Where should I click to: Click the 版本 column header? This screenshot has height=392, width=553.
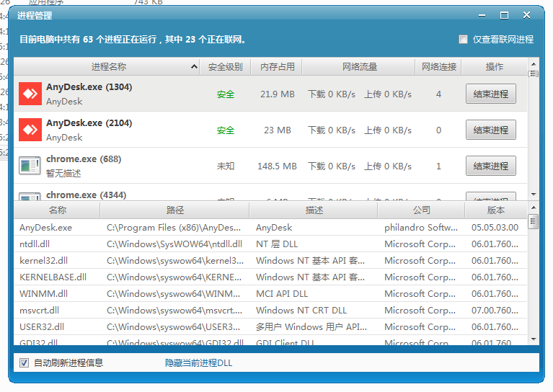496,210
